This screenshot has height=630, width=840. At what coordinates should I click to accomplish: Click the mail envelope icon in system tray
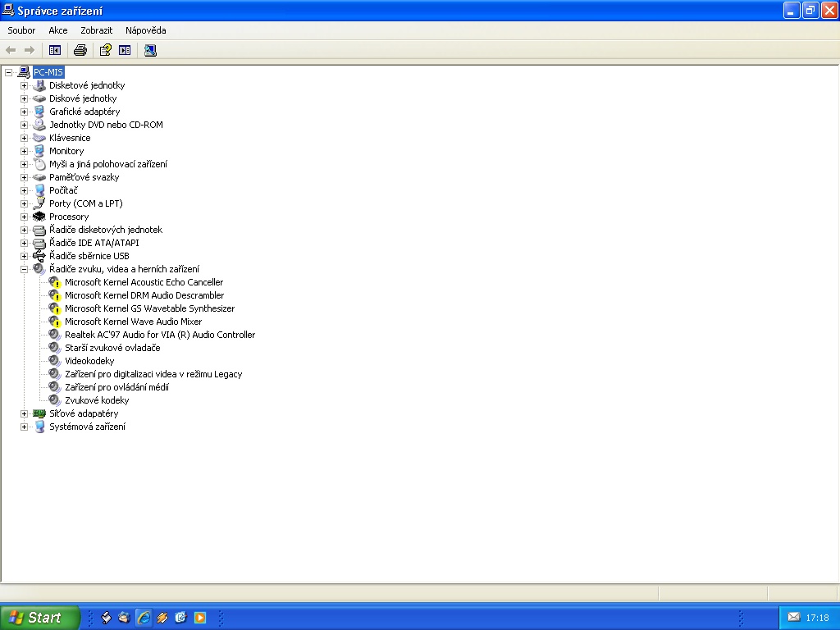coord(793,617)
